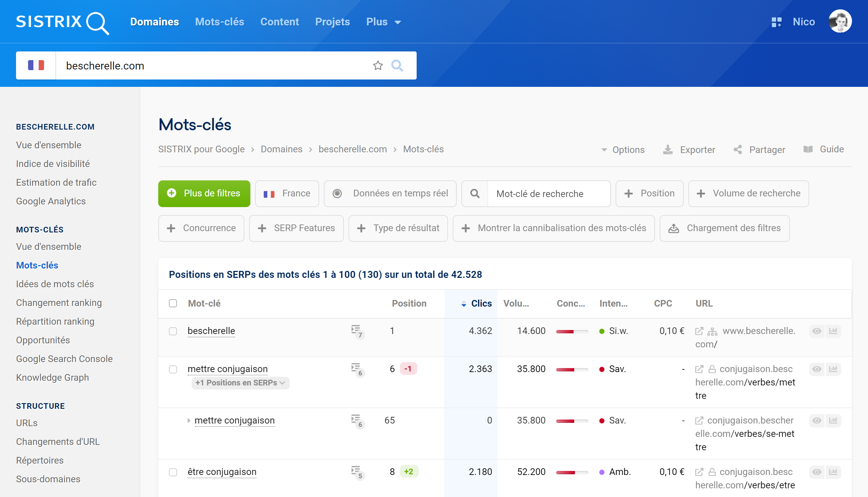Click the Domaines breadcrumb link

[x=281, y=149]
